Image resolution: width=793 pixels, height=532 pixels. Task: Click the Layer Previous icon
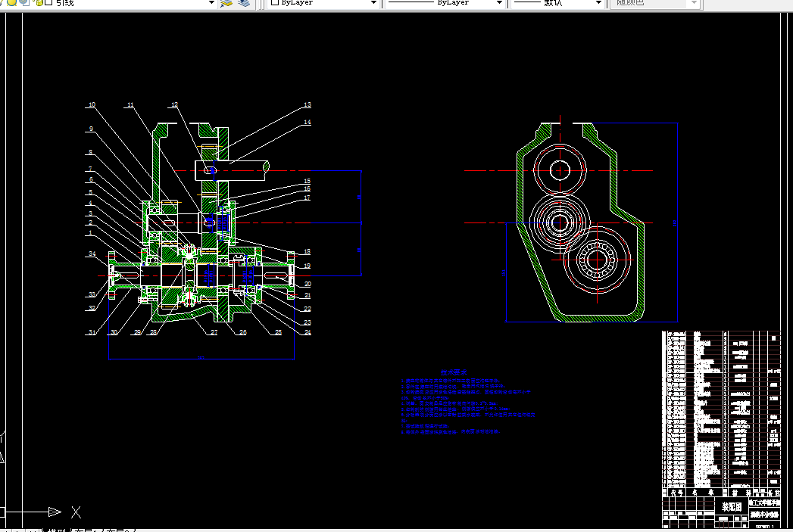click(245, 3)
